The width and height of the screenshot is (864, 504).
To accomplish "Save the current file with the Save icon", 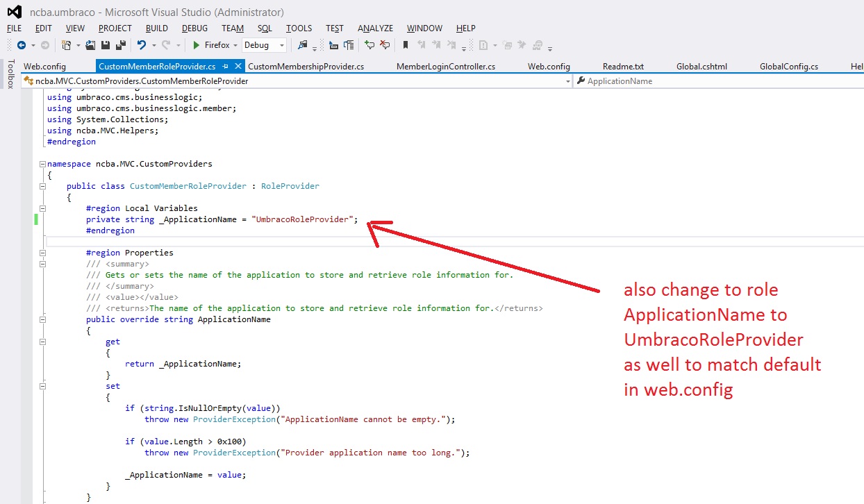I will [x=106, y=45].
